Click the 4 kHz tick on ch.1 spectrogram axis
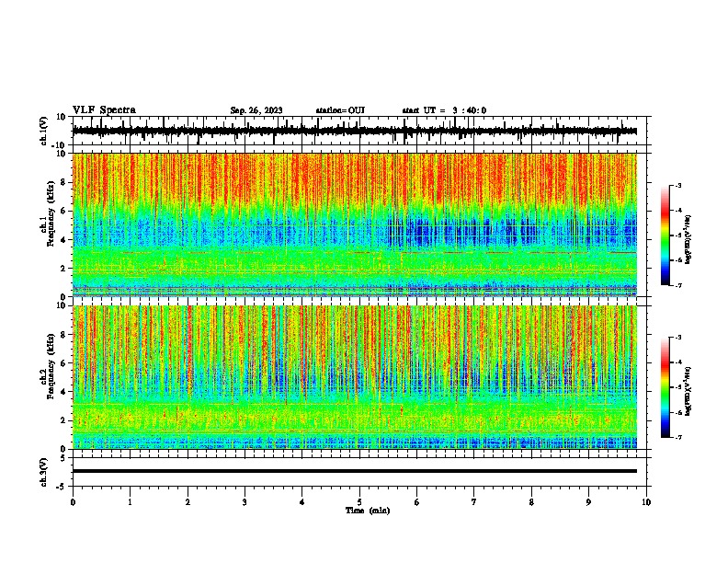 click(x=64, y=240)
